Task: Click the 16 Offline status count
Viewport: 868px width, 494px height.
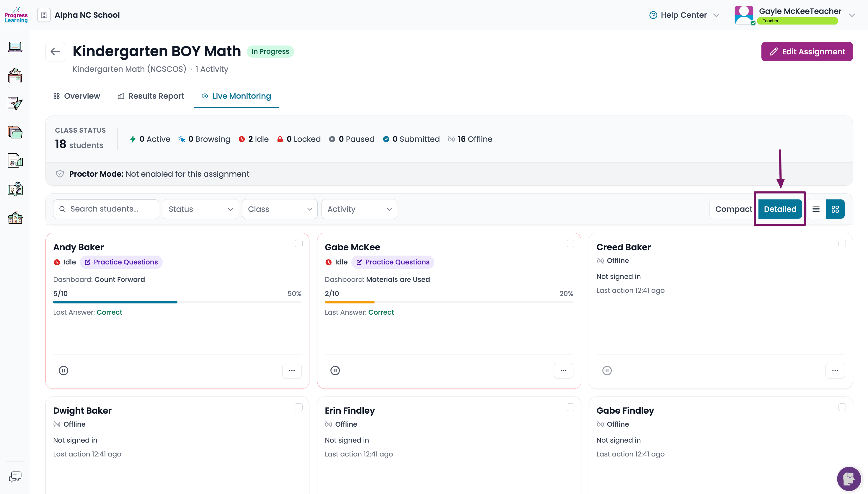Action: tap(470, 139)
